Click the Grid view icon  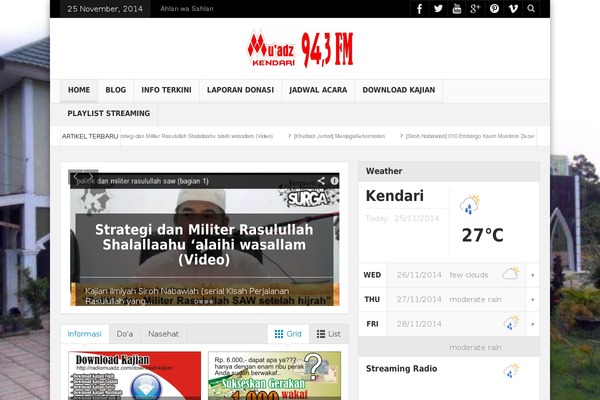[x=279, y=334]
